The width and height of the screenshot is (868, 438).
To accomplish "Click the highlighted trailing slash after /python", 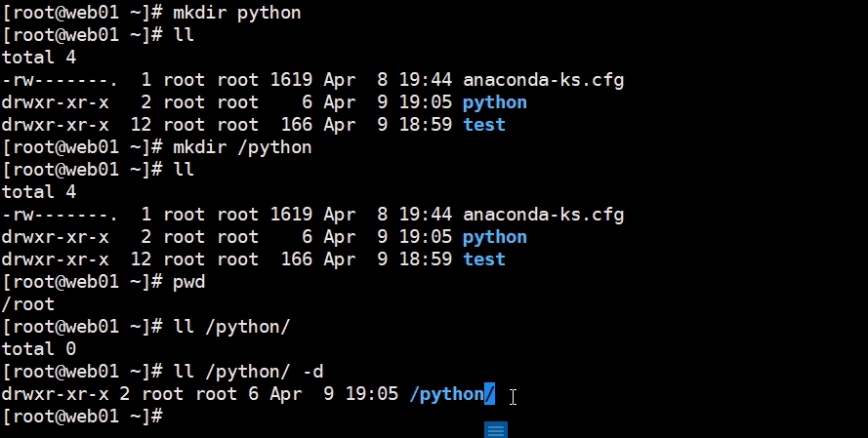I will (489, 394).
